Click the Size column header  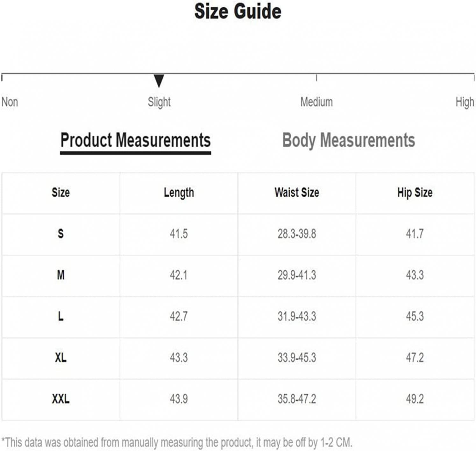click(x=61, y=193)
